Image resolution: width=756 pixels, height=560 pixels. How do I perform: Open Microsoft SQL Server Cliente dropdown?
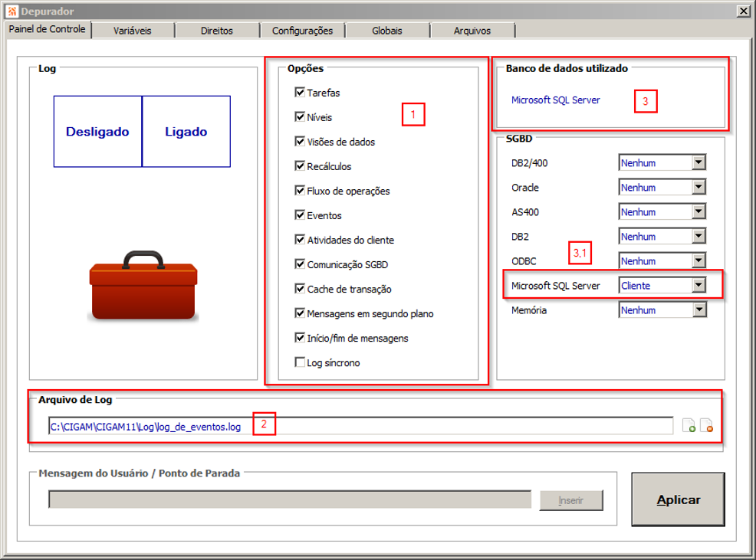(698, 285)
